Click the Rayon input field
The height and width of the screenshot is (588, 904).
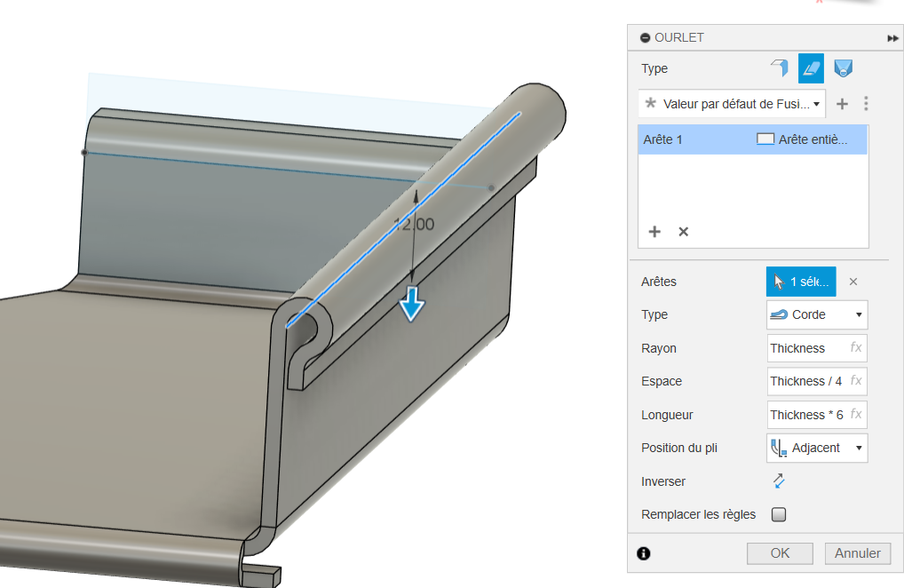pyautogui.click(x=806, y=348)
